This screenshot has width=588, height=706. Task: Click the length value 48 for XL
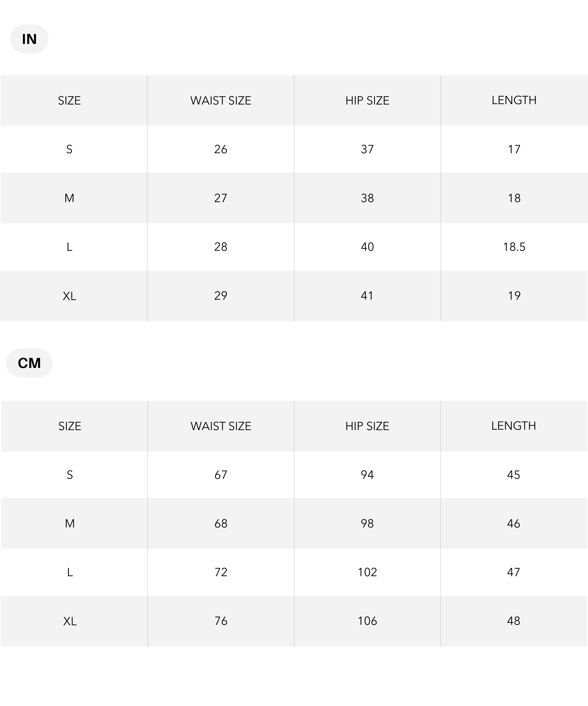(513, 621)
